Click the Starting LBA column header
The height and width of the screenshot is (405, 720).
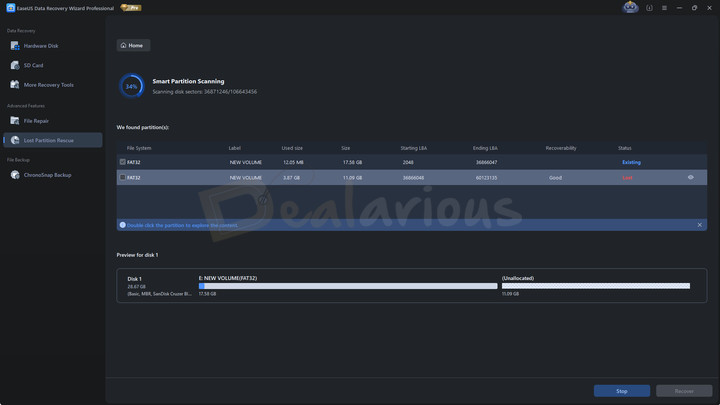(413, 148)
